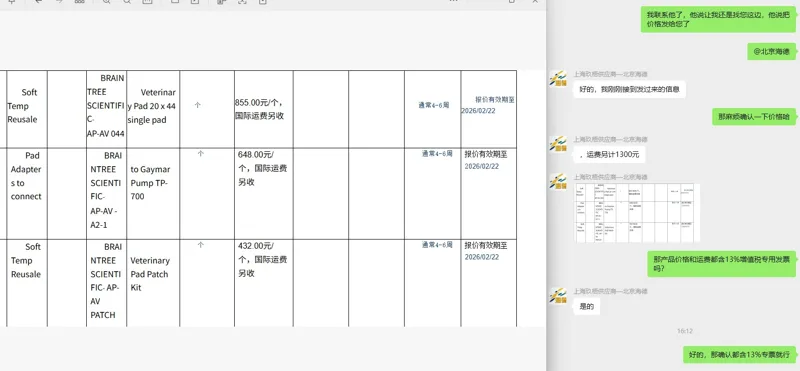Image resolution: width=800 pixels, height=371 pixels.
Task: Click the '855.00元/个，国际运费另收' price cell
Action: point(264,109)
